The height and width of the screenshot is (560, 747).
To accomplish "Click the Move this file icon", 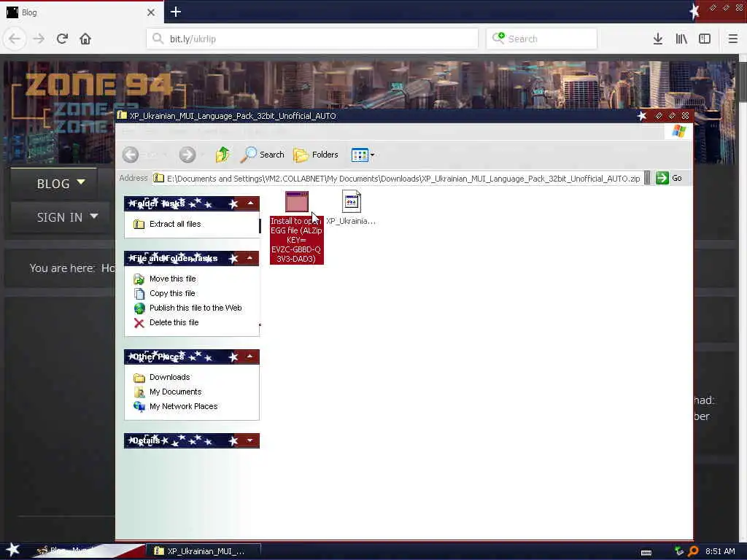I will (x=139, y=279).
